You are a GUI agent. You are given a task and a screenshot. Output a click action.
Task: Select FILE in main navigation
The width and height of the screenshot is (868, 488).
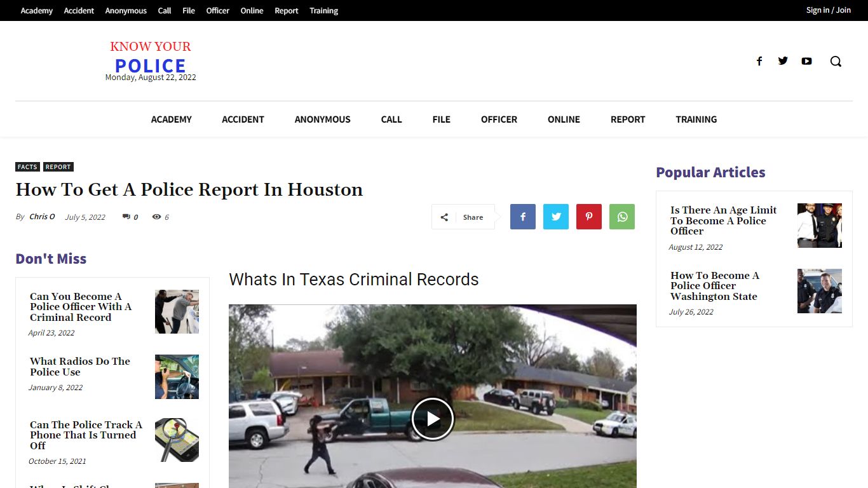[442, 119]
